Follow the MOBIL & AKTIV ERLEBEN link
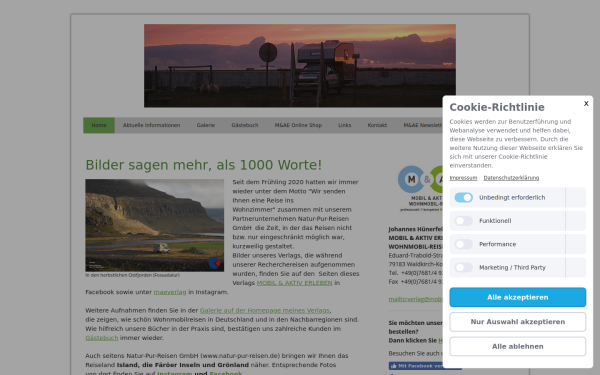Image resolution: width=600 pixels, height=375 pixels. click(x=294, y=283)
